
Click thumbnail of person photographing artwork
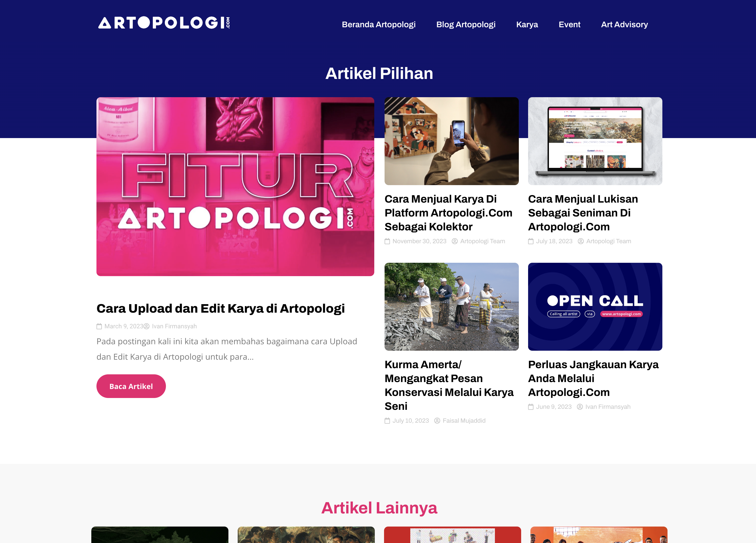click(452, 141)
